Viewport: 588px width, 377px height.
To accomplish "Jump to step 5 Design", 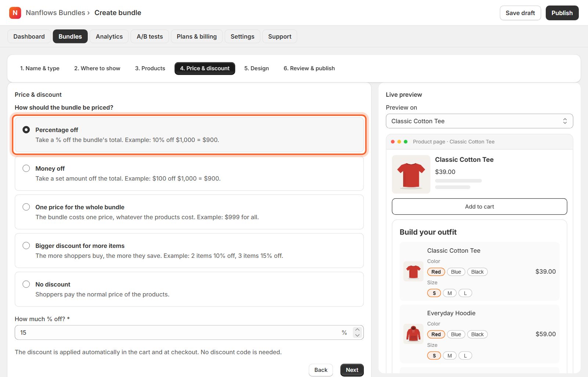I will point(257,68).
